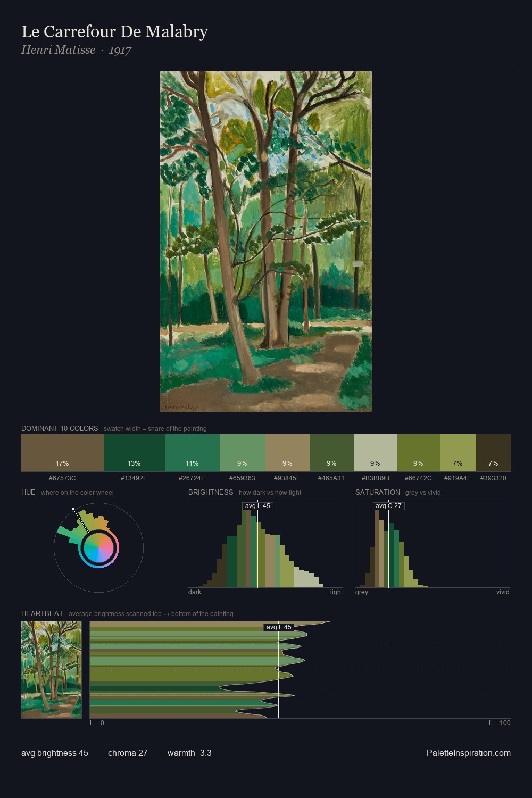The image size is (532, 798).
Task: Click 'how dark vs how light' caption
Action: coord(270,493)
